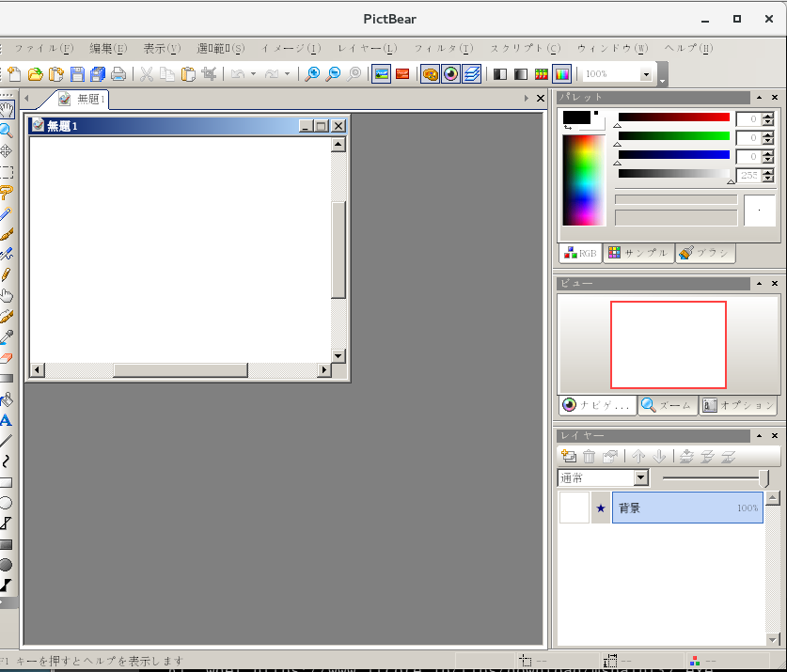
Task: Click the Zoom In magnifier icon
Action: [x=312, y=74]
